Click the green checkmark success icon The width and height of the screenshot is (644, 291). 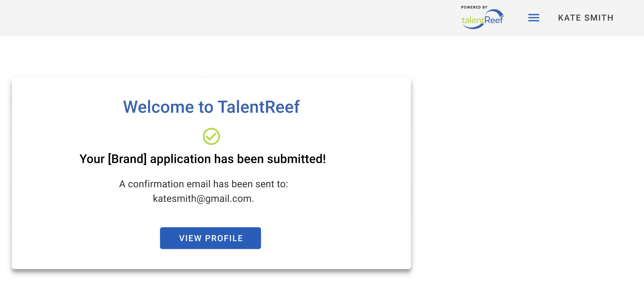point(211,136)
